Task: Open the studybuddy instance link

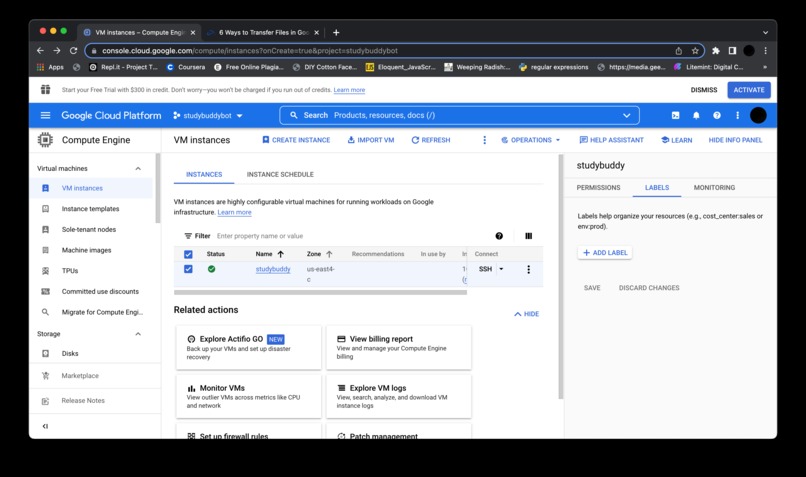Action: [273, 269]
